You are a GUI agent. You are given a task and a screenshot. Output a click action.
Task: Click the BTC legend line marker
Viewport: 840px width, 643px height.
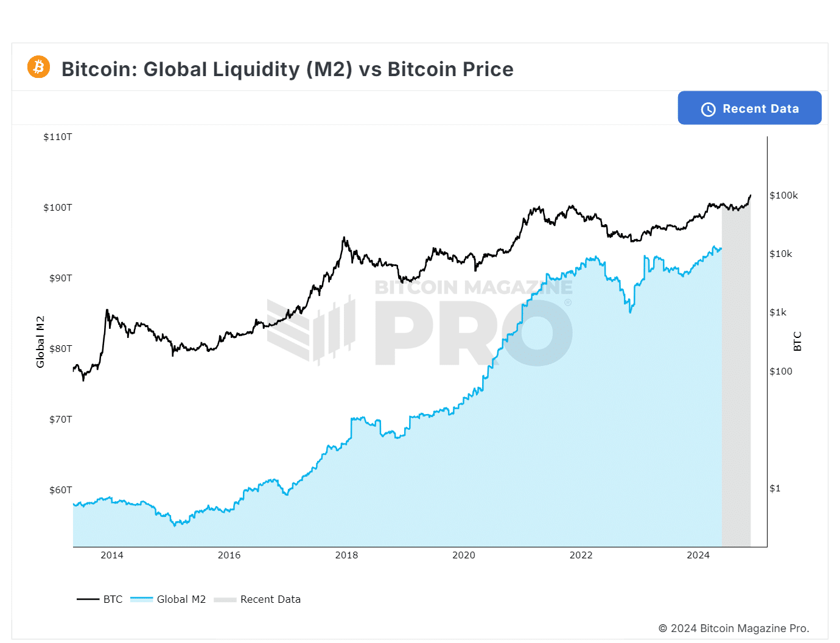coord(87,599)
